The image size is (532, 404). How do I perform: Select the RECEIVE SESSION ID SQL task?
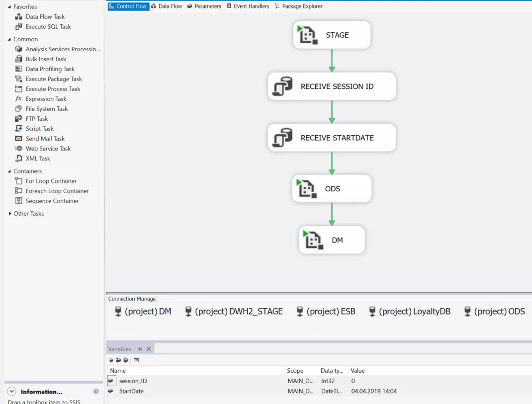(x=332, y=86)
